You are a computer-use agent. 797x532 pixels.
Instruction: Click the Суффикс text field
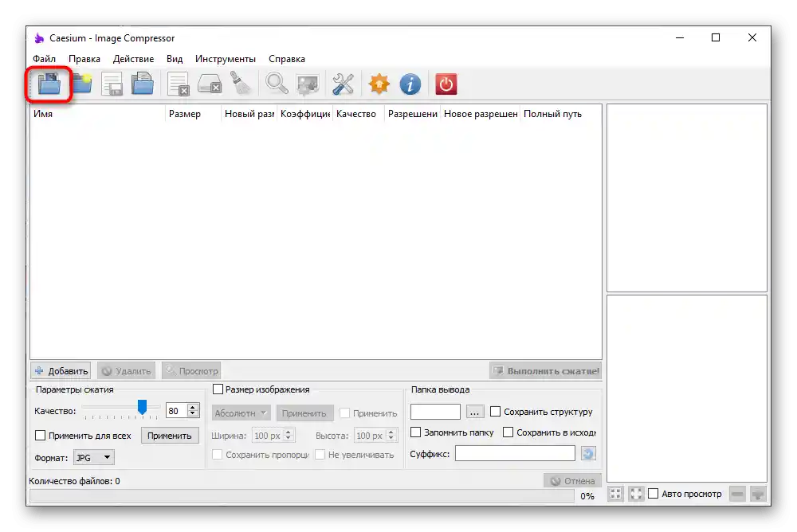(x=515, y=453)
